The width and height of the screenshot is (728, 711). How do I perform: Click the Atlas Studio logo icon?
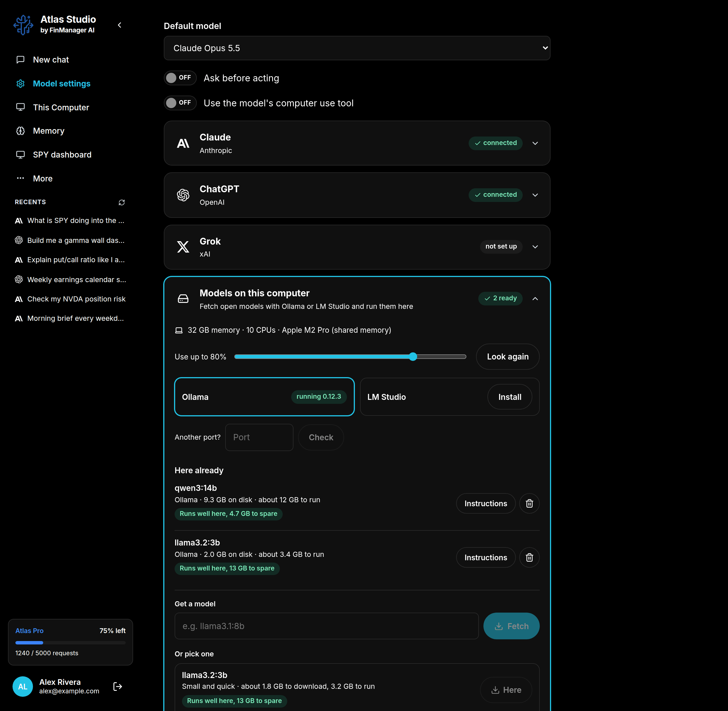tap(23, 25)
